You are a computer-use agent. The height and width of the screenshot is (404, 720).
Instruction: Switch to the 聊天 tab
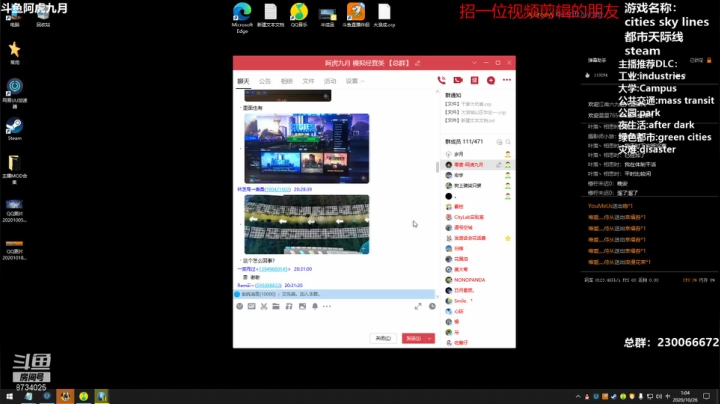pos(243,81)
